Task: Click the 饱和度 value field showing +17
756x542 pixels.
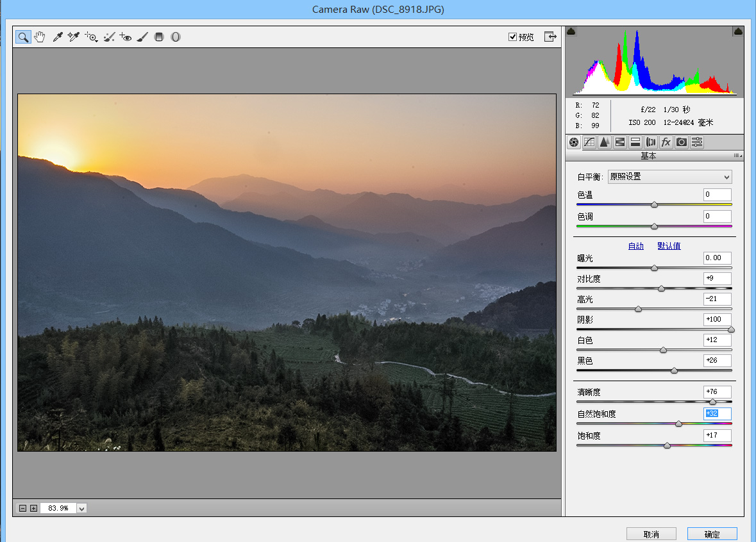Action: (718, 435)
